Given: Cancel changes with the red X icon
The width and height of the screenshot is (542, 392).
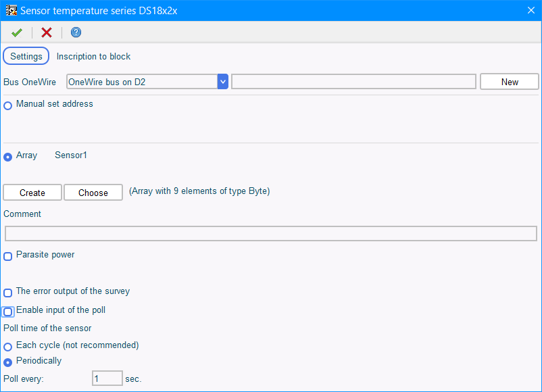Looking at the screenshot, I should [x=47, y=32].
